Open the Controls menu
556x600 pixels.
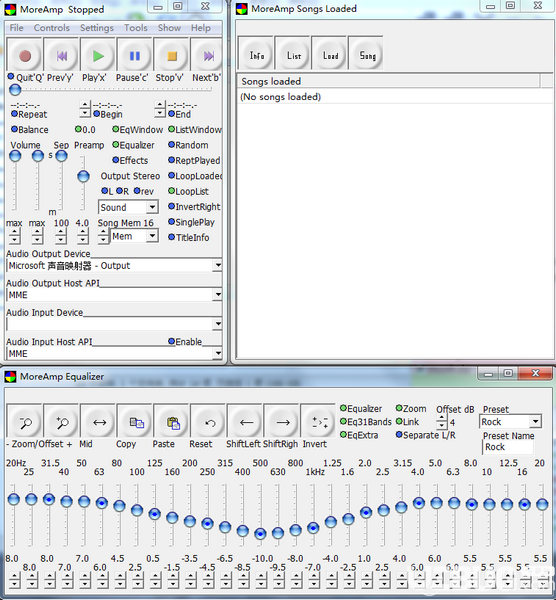pyautogui.click(x=52, y=28)
